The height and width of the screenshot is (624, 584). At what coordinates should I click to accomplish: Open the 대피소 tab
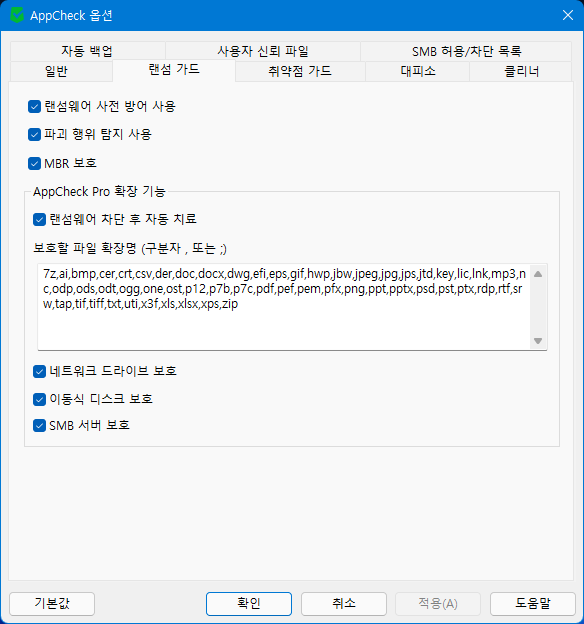coord(417,72)
